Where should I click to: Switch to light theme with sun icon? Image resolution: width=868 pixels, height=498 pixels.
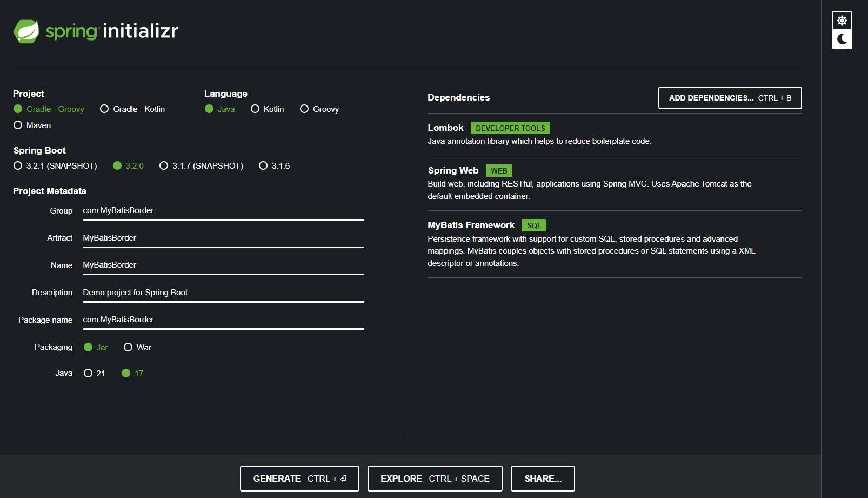tap(842, 21)
